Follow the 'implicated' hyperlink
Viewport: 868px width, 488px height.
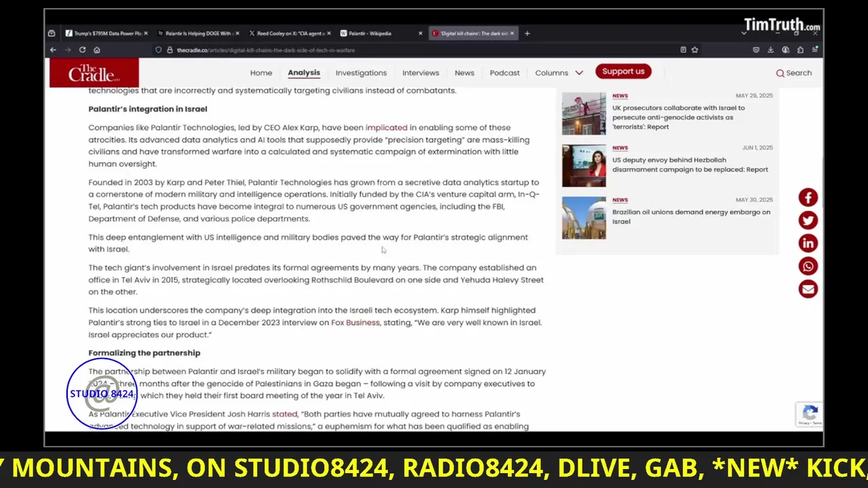click(387, 127)
